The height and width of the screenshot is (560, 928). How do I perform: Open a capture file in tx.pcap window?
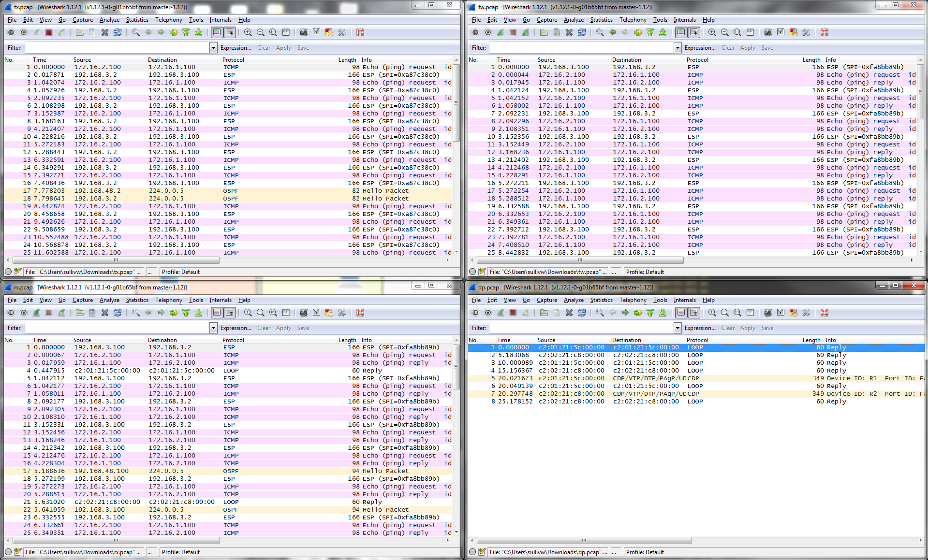(80, 32)
